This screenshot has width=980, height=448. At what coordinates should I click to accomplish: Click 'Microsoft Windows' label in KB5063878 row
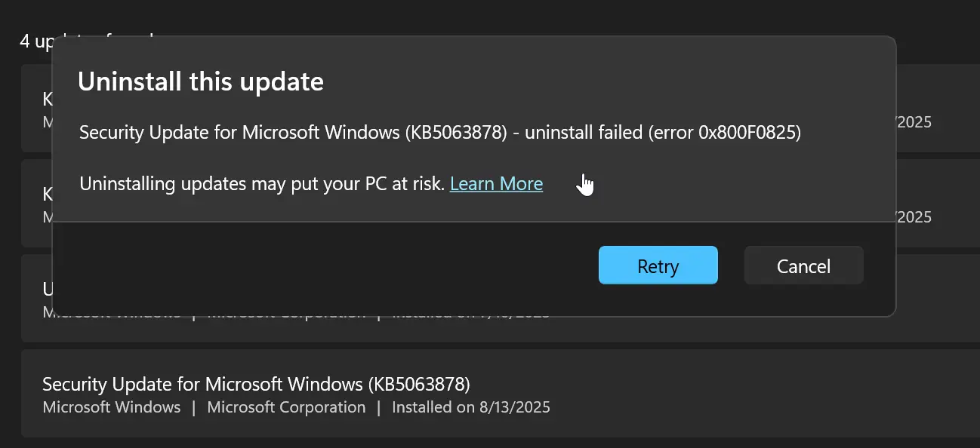(x=112, y=407)
